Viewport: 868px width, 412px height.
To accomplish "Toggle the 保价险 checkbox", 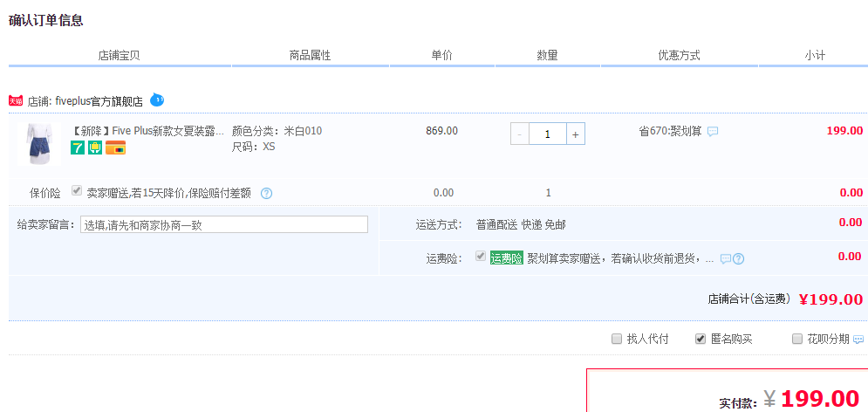I will 77,190.
